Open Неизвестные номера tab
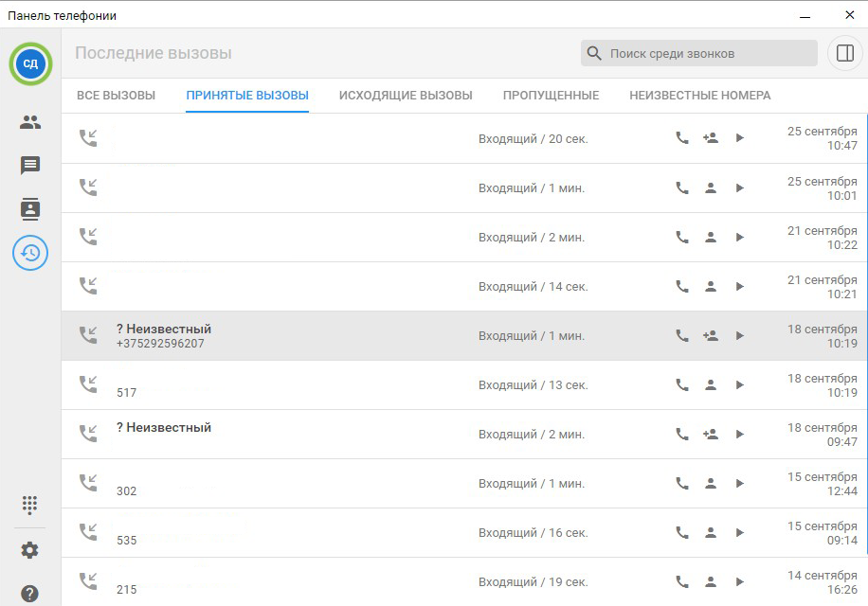Viewport: 868px width, 606px height. (x=699, y=96)
